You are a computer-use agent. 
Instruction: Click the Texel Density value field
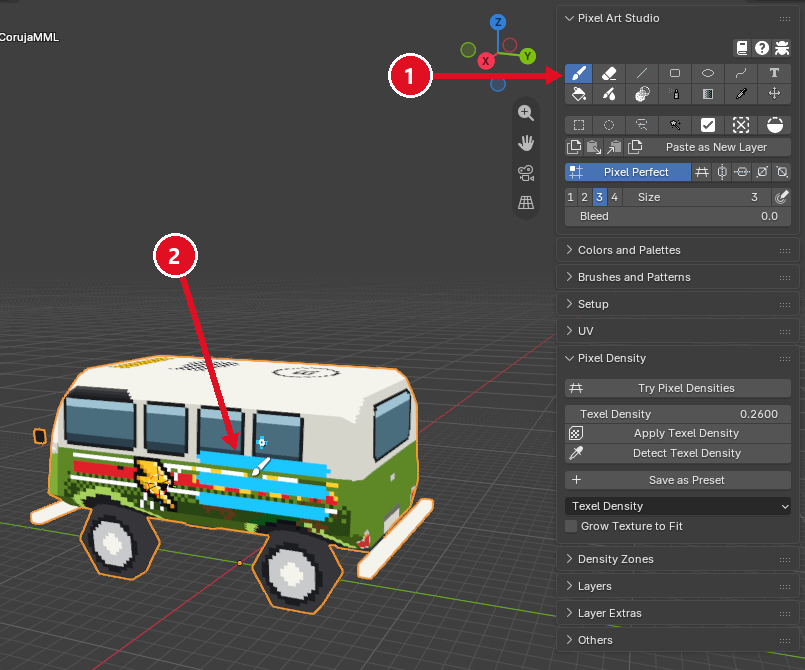tap(678, 414)
